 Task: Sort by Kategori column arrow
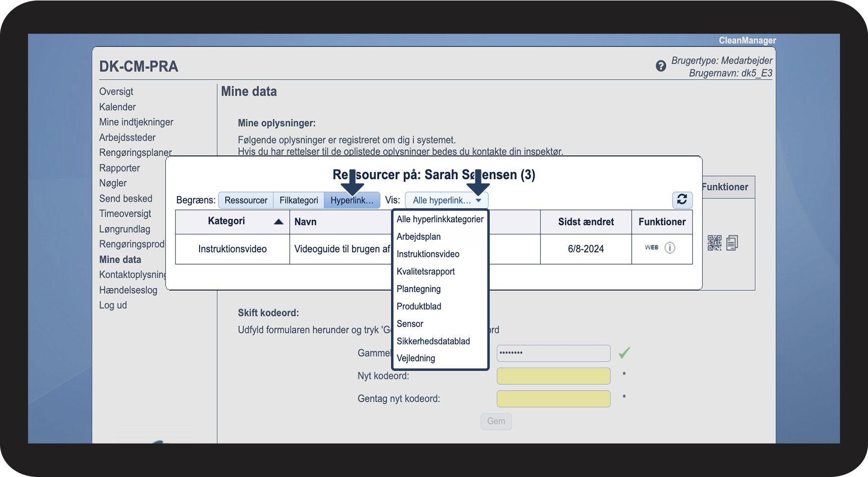pyautogui.click(x=279, y=222)
